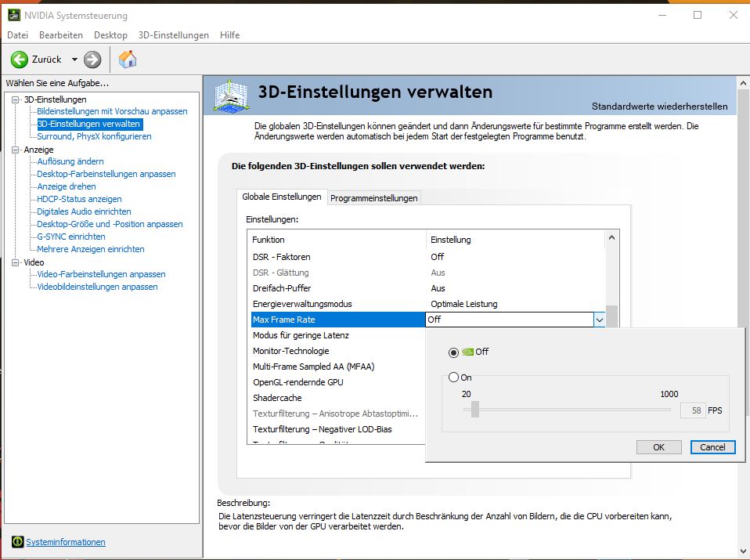Select the On radio button
This screenshot has height=560, width=750.
453,378
